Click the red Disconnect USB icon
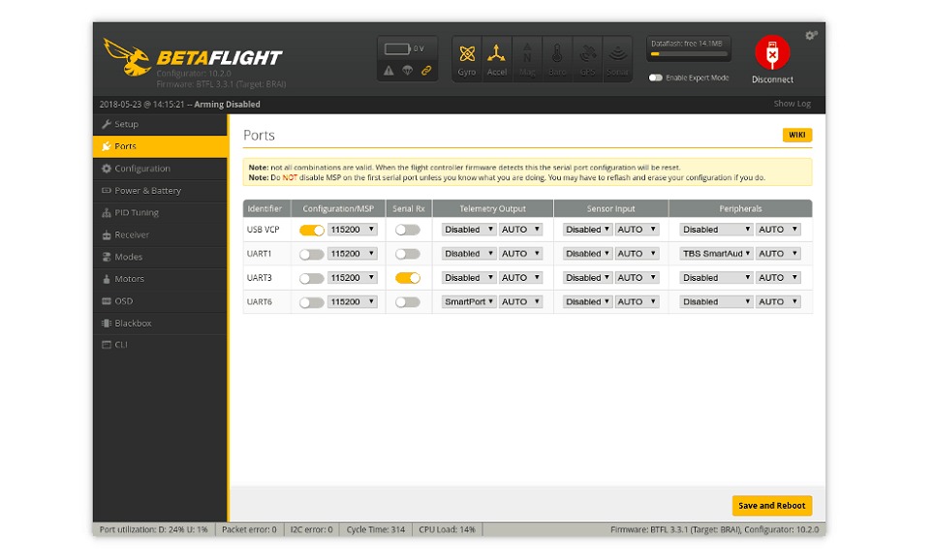Screen dimensions: 933x560 pyautogui.click(x=772, y=53)
